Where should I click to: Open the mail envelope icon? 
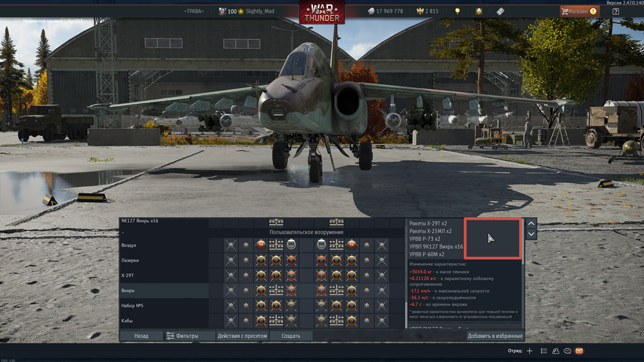coord(579,351)
